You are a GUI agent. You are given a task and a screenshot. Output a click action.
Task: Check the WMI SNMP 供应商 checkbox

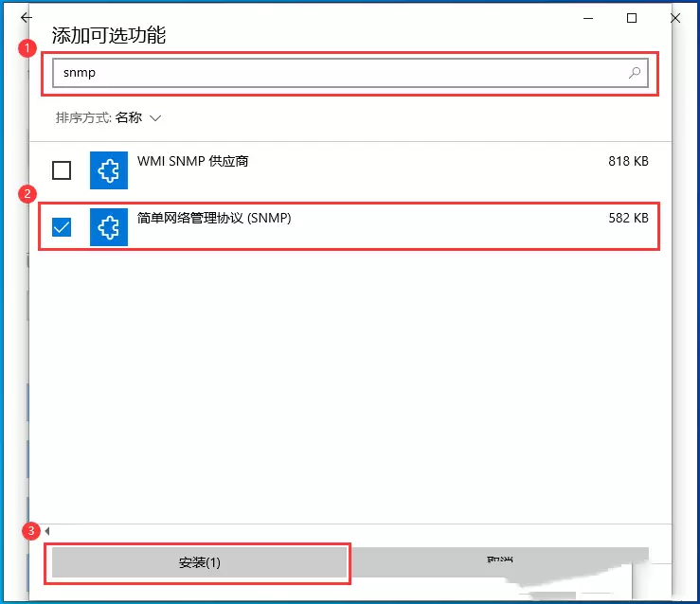pyautogui.click(x=62, y=170)
